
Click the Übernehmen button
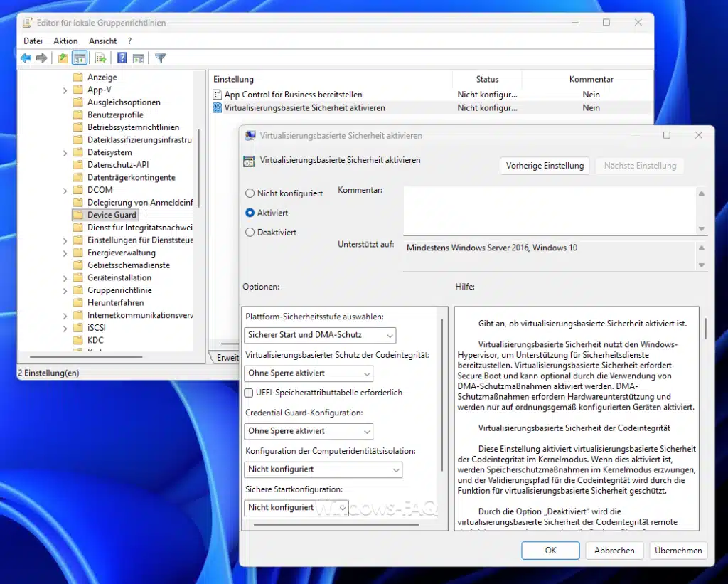pos(678,550)
